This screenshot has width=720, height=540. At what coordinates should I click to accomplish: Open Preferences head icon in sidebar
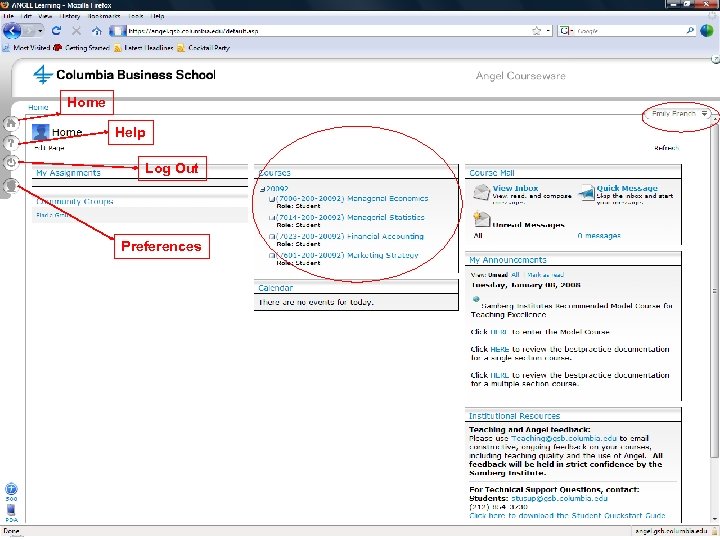click(11, 186)
